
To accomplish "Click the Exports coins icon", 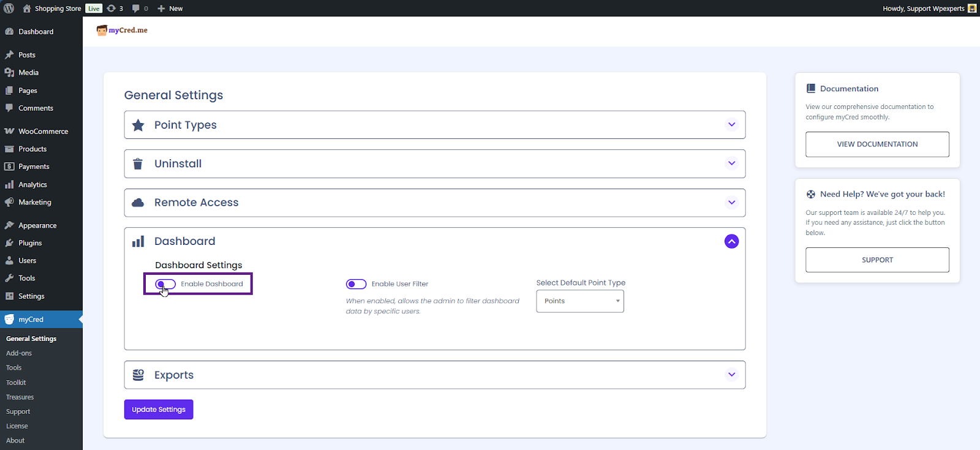I will 138,375.
